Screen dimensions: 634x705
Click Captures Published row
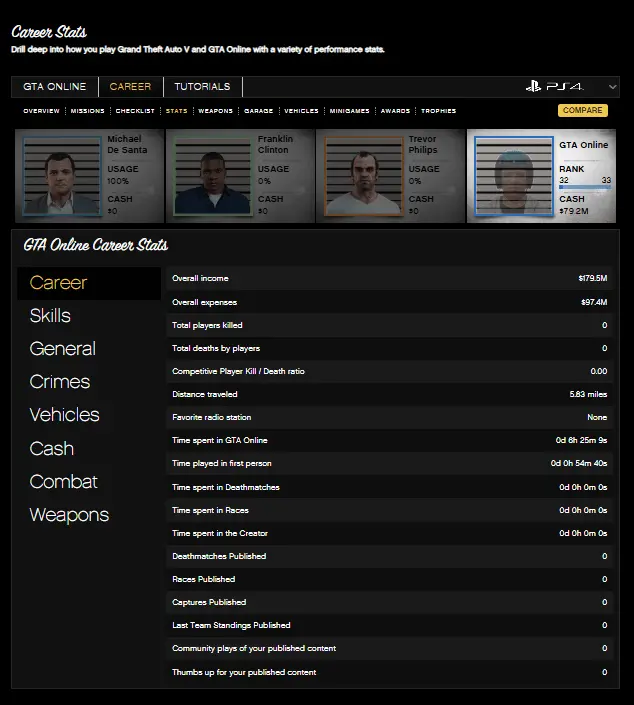(x=390, y=602)
